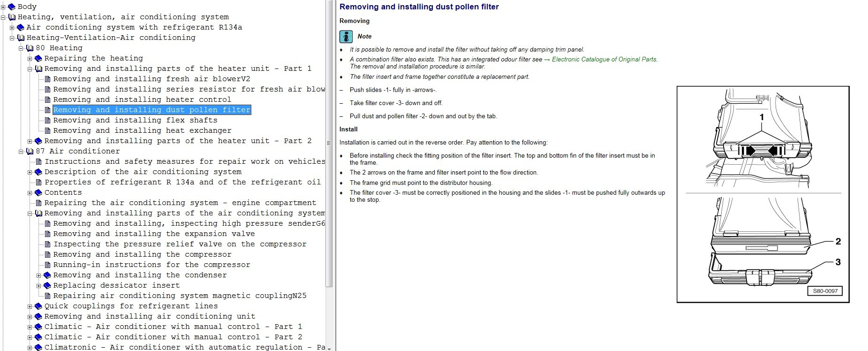Collapse heater unit Part 1 node
This screenshot has height=351, width=868.
(x=30, y=69)
